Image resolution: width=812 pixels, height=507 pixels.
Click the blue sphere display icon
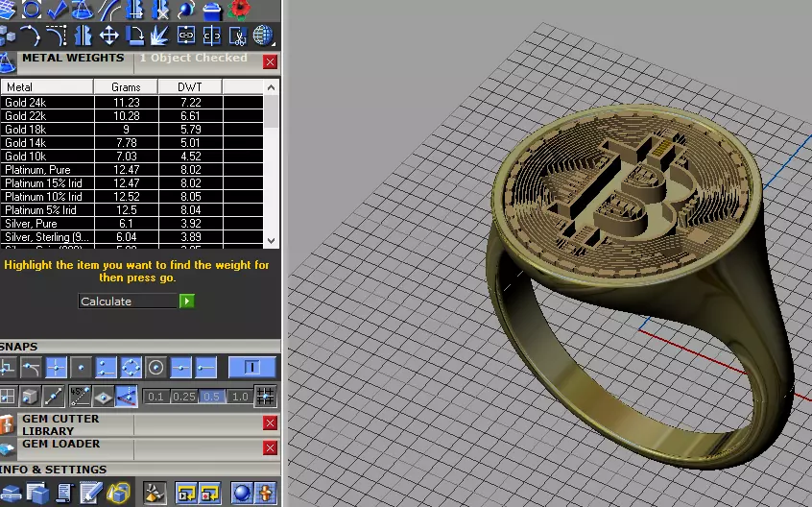[241, 493]
